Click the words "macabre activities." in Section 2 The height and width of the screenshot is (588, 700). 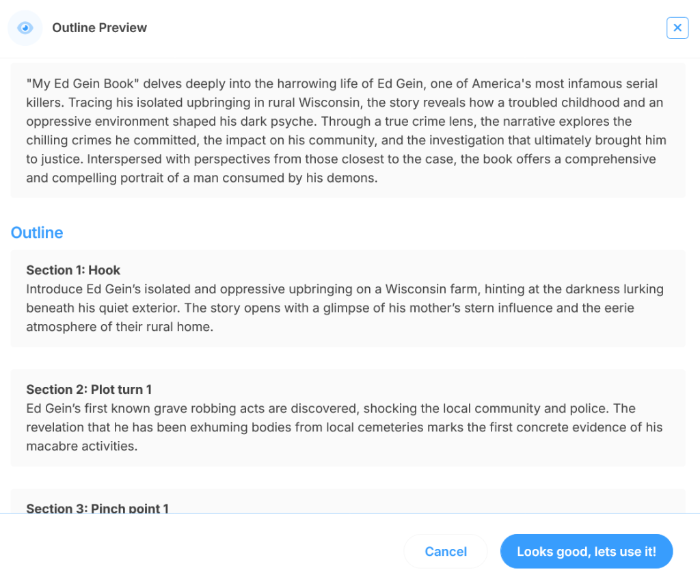82,446
